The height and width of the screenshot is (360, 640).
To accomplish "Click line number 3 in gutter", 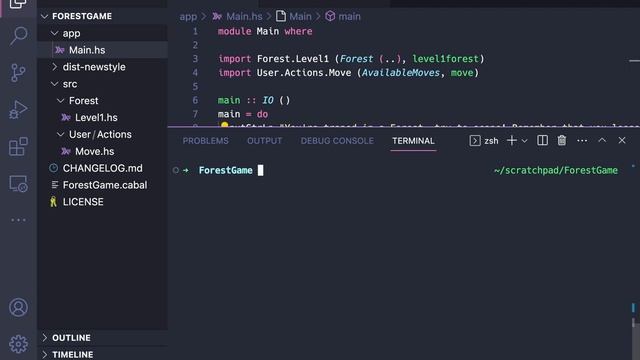I will 195,59.
